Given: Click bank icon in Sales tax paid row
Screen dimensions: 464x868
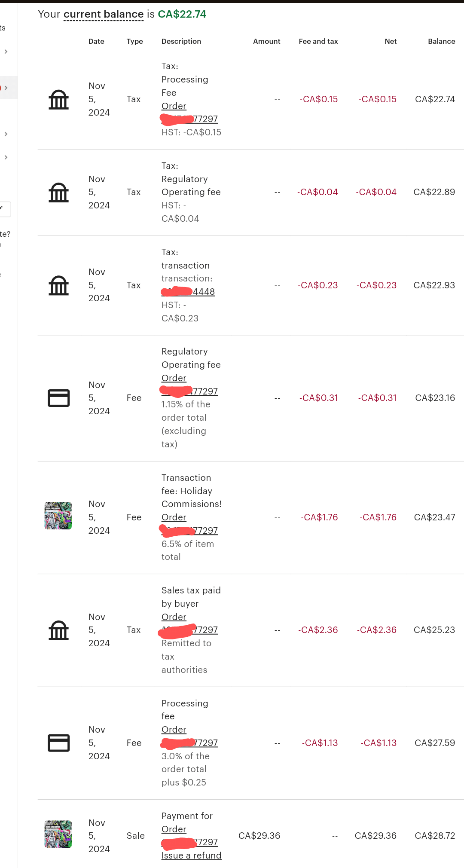Looking at the screenshot, I should point(58,630).
